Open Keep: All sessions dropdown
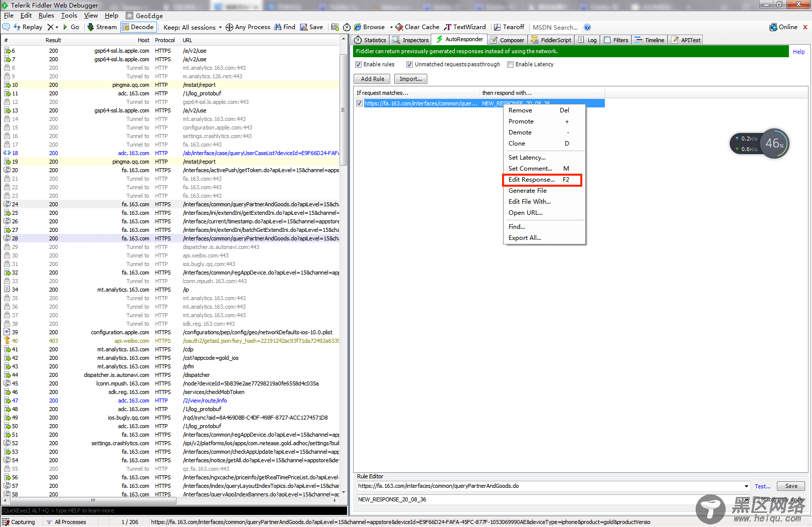812x527 pixels. pos(193,27)
